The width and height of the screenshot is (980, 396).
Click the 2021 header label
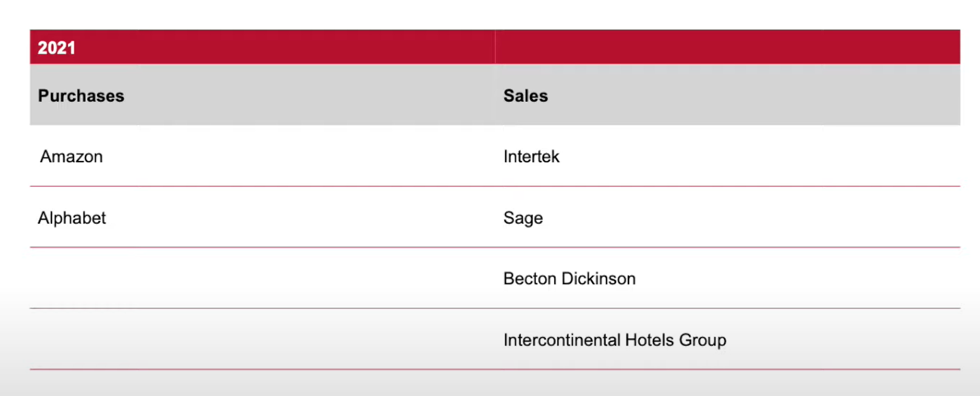click(56, 48)
